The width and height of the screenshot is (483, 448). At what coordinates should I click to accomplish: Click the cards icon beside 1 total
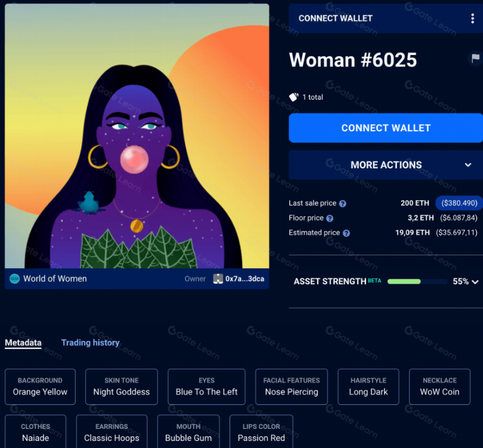[294, 97]
